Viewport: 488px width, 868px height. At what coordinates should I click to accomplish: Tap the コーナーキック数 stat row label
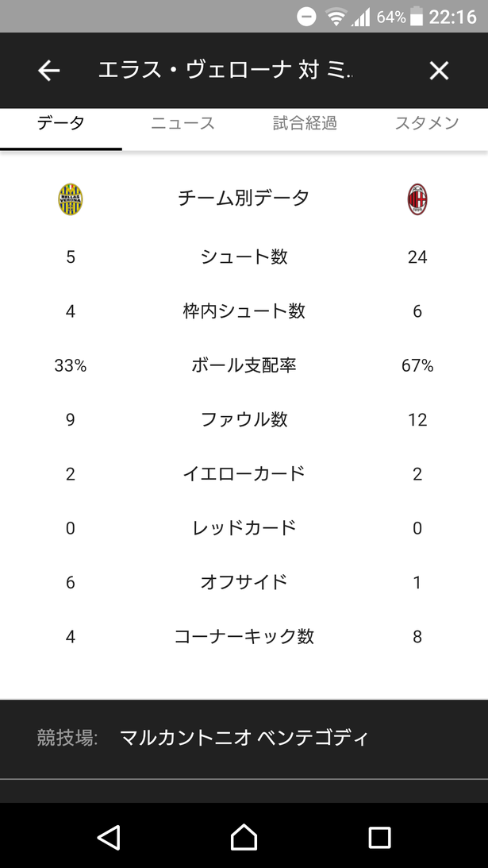pyautogui.click(x=244, y=637)
